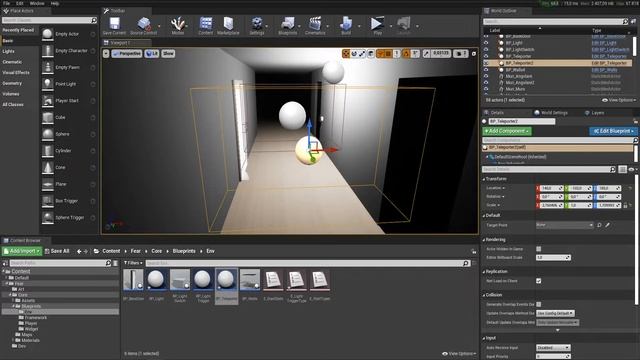
Task: Click the eyedropper picker next to Target Point
Action: 608,225
